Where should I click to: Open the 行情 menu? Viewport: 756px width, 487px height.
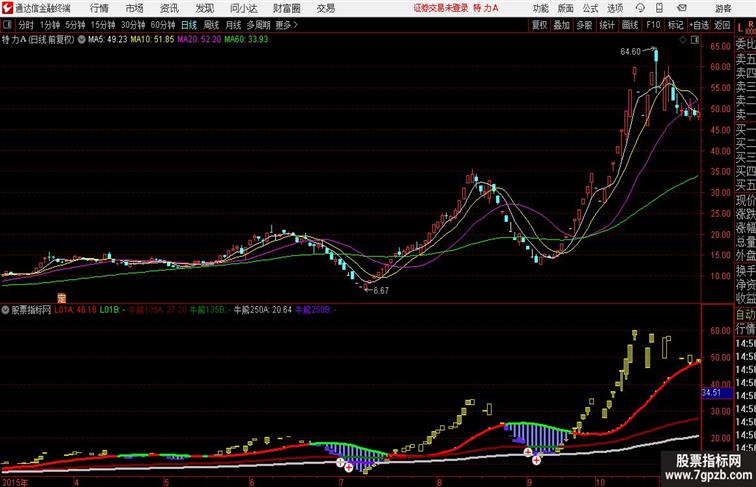tap(99, 8)
